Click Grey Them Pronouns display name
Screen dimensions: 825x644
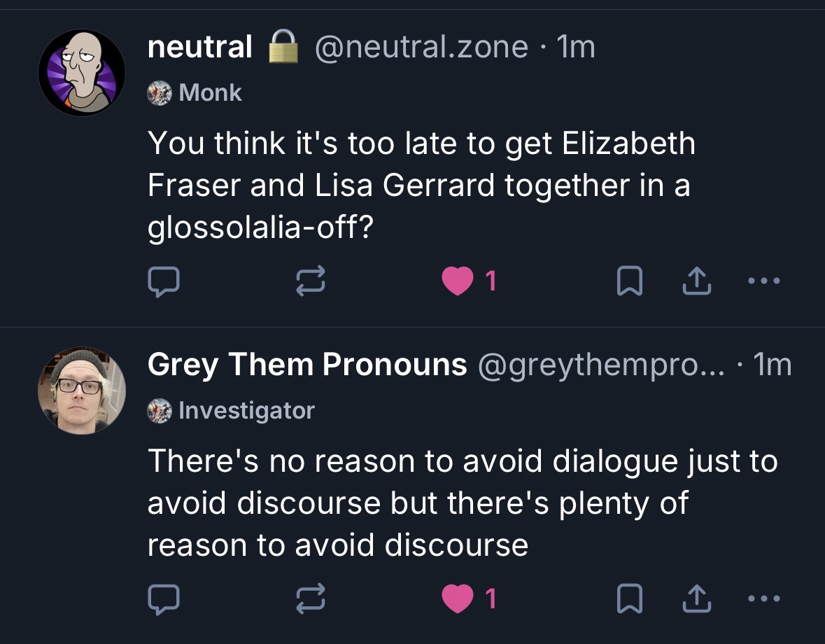point(306,364)
